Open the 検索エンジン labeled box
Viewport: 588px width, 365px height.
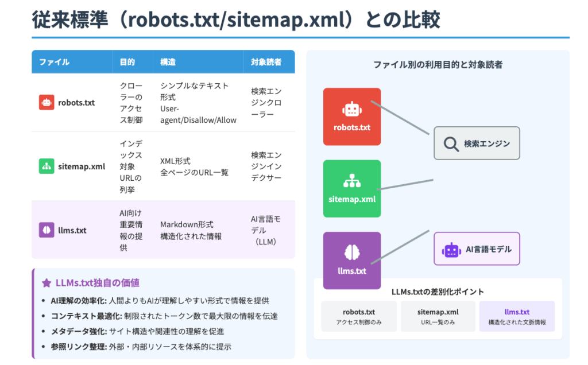477,143
